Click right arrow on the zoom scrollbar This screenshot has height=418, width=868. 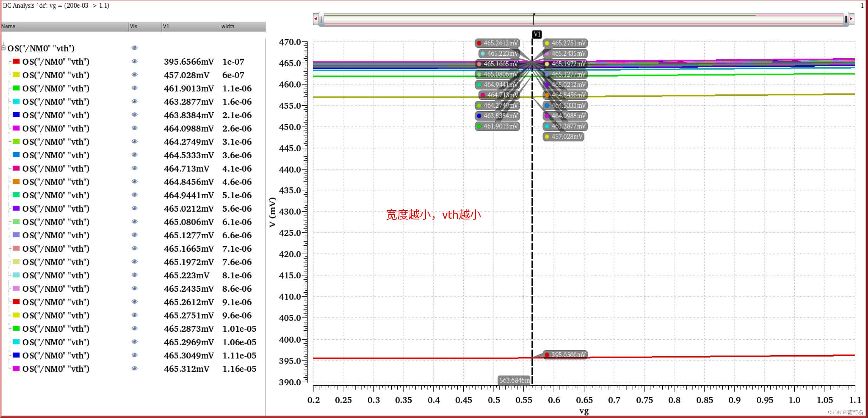click(851, 19)
